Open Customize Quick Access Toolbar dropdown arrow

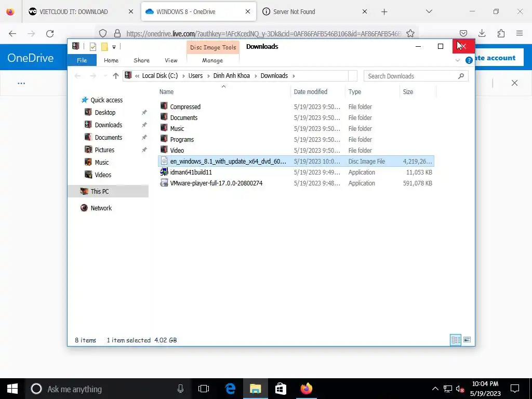(114, 47)
